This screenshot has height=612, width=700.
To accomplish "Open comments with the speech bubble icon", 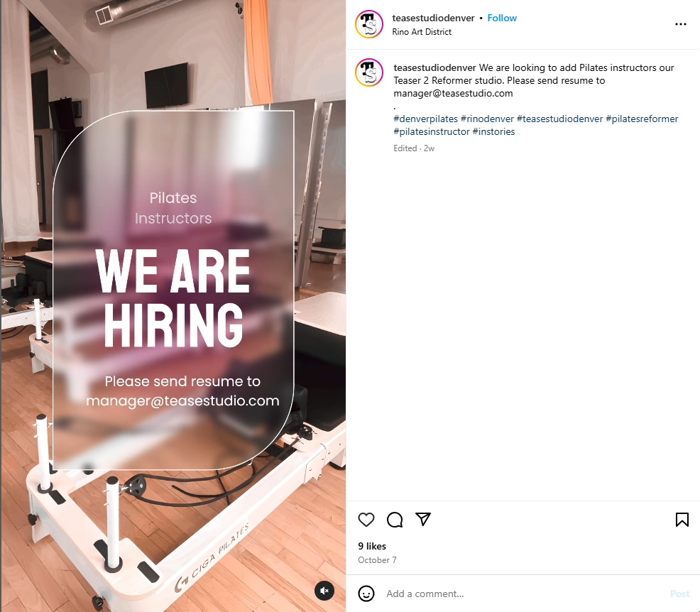I will (395, 520).
